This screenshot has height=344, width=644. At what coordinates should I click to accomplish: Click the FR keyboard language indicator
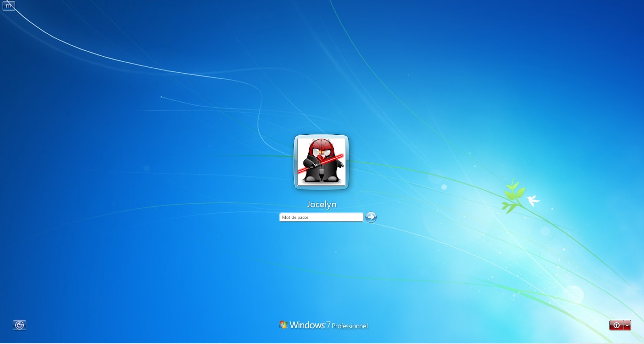click(9, 6)
